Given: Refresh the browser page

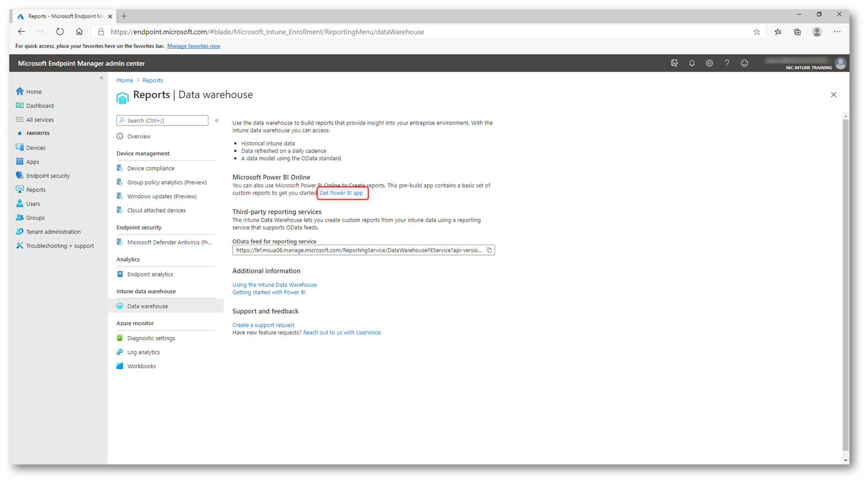Looking at the screenshot, I should (60, 32).
